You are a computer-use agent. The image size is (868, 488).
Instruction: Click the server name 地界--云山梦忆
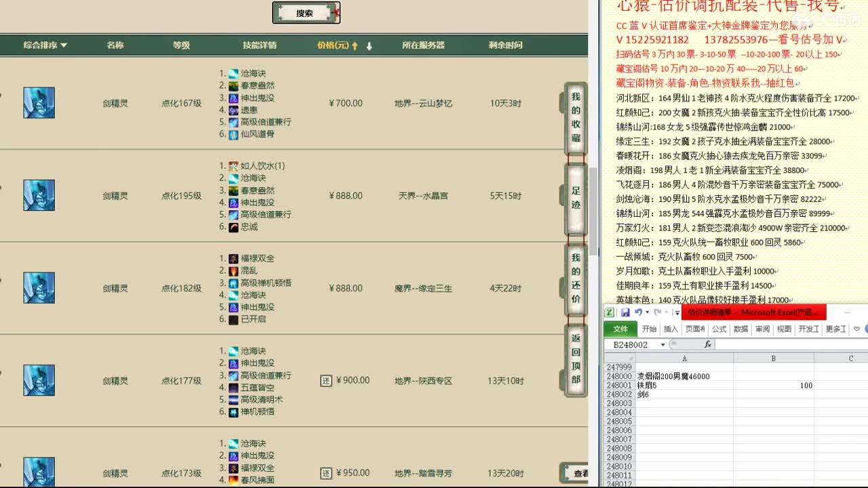(x=423, y=103)
